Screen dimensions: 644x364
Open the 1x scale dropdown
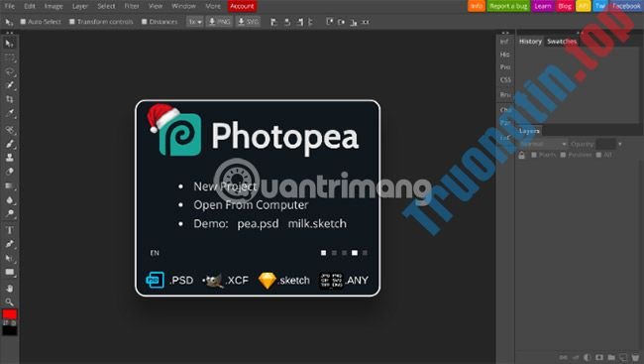click(195, 22)
